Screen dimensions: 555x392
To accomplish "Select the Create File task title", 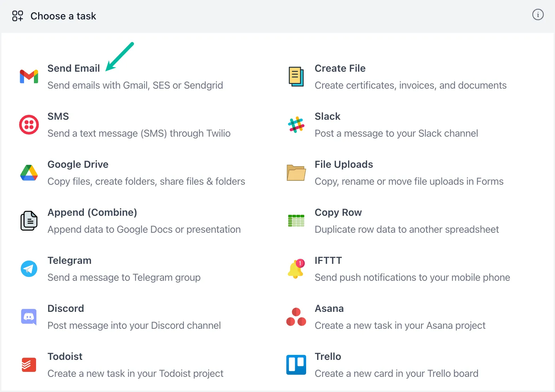I will click(340, 68).
